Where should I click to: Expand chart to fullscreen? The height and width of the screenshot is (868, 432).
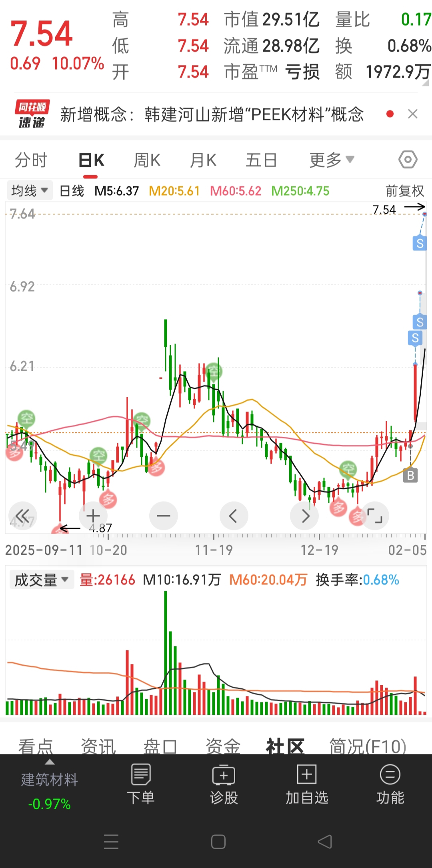pyautogui.click(x=375, y=516)
